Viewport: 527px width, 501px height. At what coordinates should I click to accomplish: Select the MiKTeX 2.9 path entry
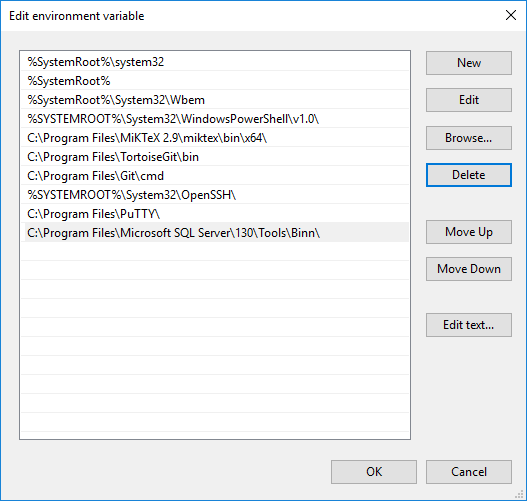coord(215,138)
